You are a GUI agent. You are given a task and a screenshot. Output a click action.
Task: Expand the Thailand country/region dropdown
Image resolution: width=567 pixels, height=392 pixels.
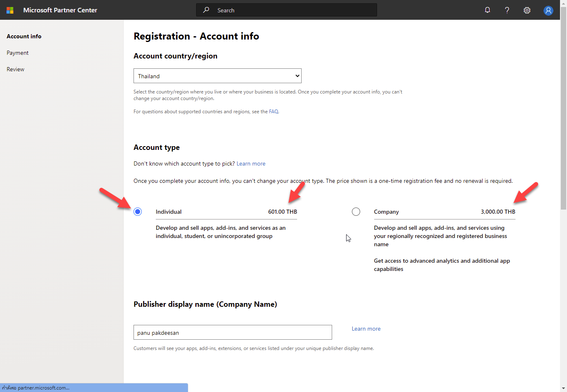tap(217, 76)
